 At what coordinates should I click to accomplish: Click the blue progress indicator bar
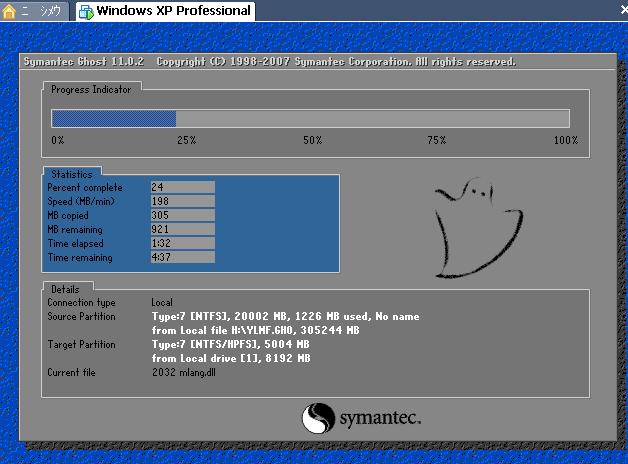pyautogui.click(x=114, y=119)
